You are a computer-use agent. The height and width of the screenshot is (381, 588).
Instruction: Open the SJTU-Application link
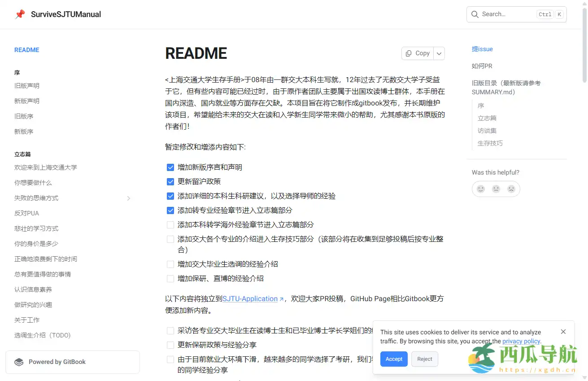pos(250,298)
